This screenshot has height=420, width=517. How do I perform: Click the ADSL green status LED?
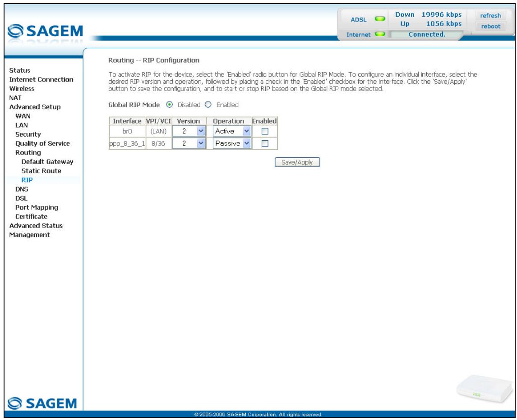(380, 19)
